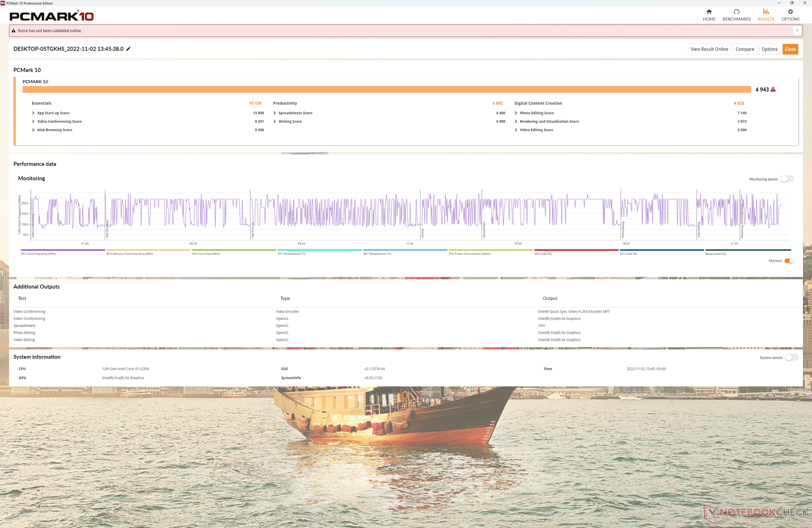The height and width of the screenshot is (528, 812).
Task: Click the Video Editing marker on chart
Action: click(699, 230)
